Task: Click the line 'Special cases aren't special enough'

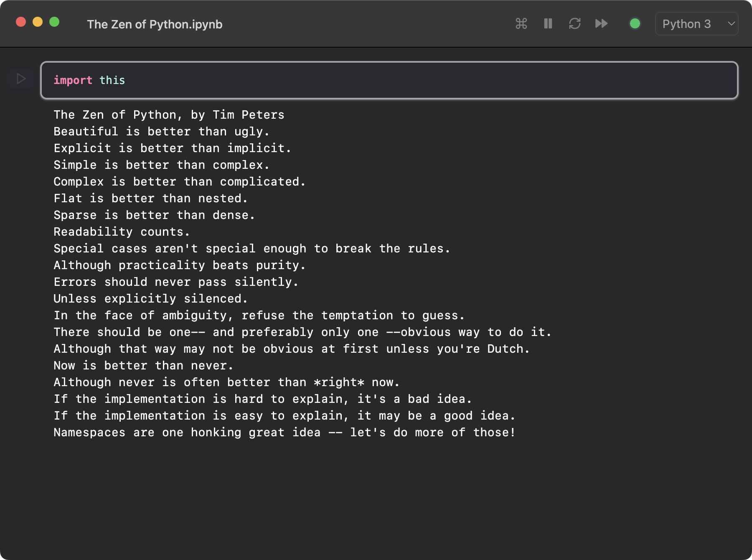Action: pyautogui.click(x=252, y=249)
